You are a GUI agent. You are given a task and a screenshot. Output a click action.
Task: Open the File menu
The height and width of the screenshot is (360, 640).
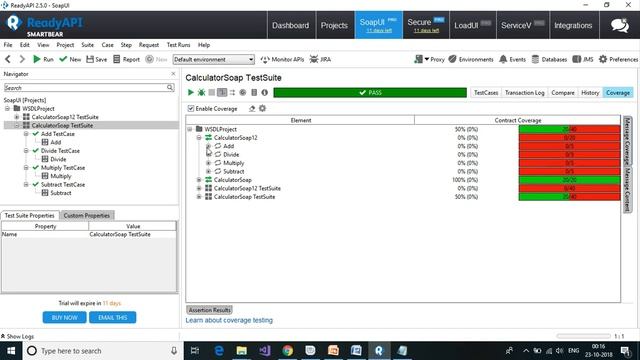(8, 45)
